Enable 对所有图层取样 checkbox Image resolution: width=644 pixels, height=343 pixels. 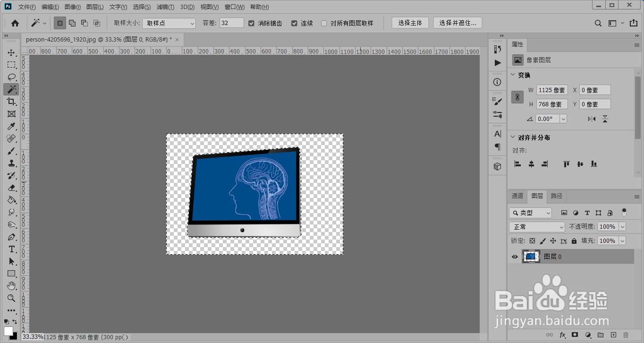[324, 23]
